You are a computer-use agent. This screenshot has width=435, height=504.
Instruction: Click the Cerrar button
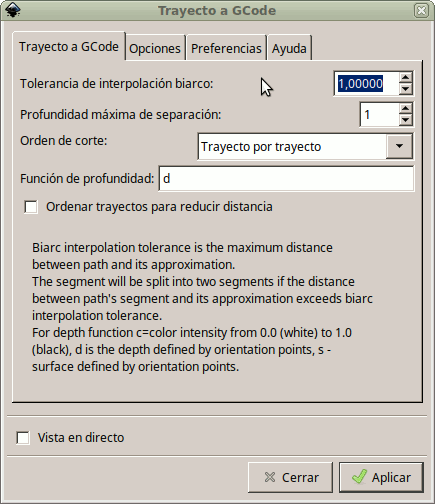(290, 477)
